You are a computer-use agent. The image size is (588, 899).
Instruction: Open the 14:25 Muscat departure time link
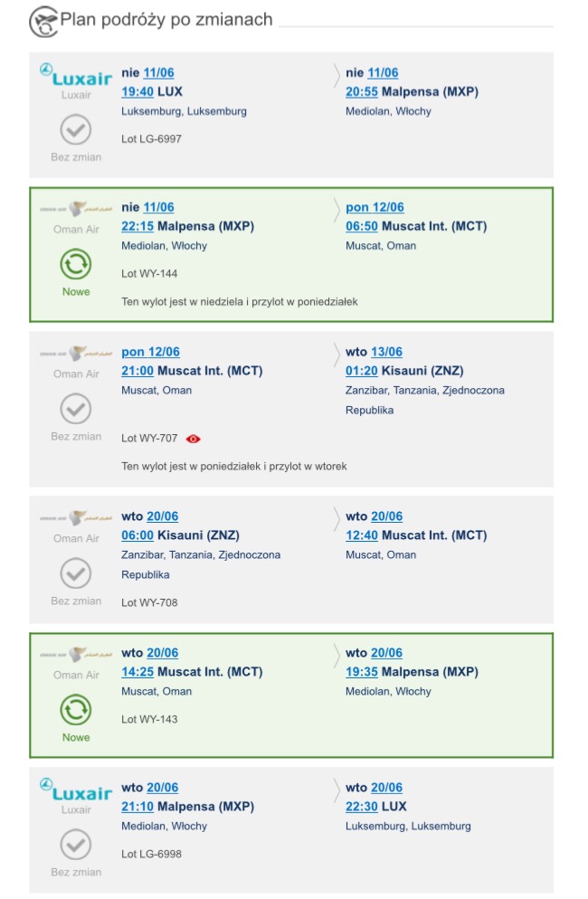(x=138, y=672)
